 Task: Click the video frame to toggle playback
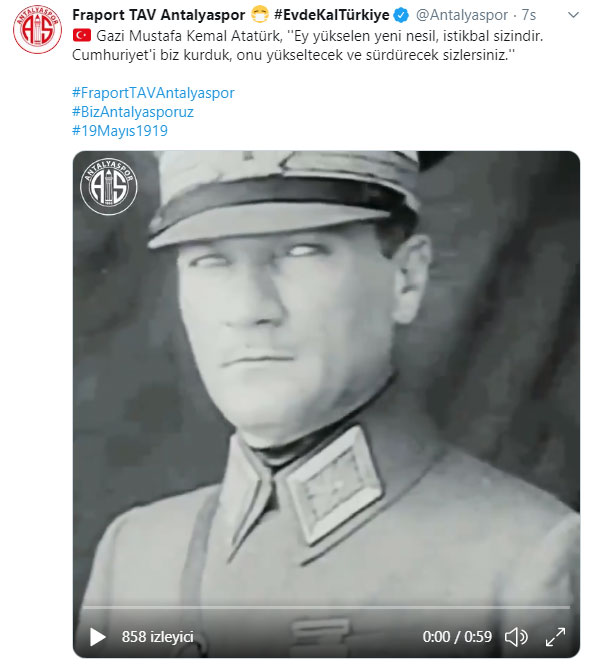coord(326,383)
